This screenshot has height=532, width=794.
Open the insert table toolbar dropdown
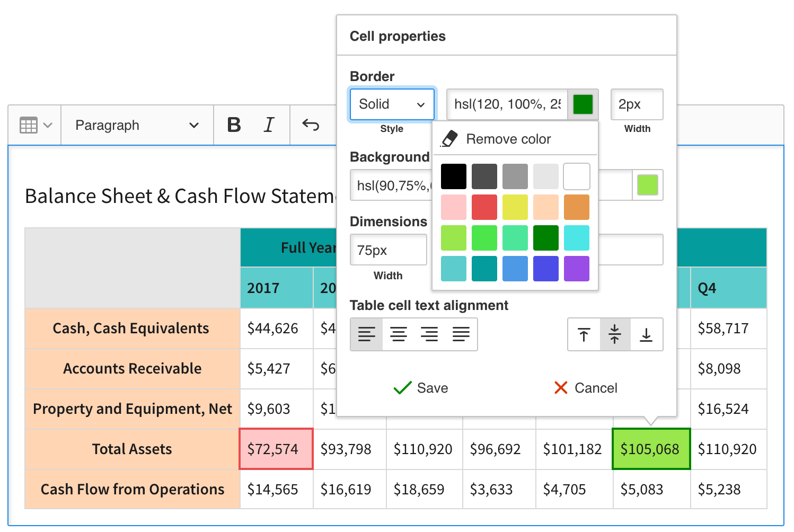click(x=36, y=126)
